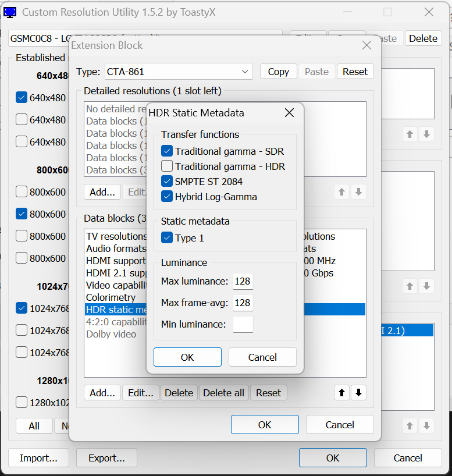Click the Max luminance field
This screenshot has height=476, width=452.
pos(243,281)
